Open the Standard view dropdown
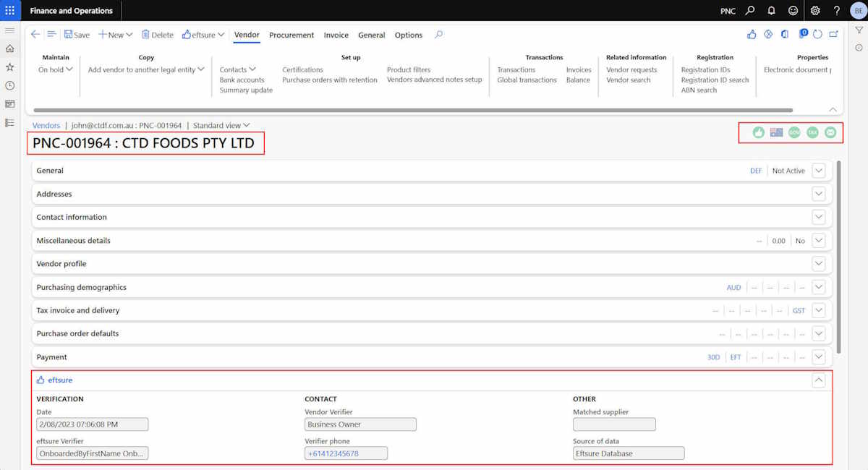Image resolution: width=868 pixels, height=470 pixels. (221, 125)
